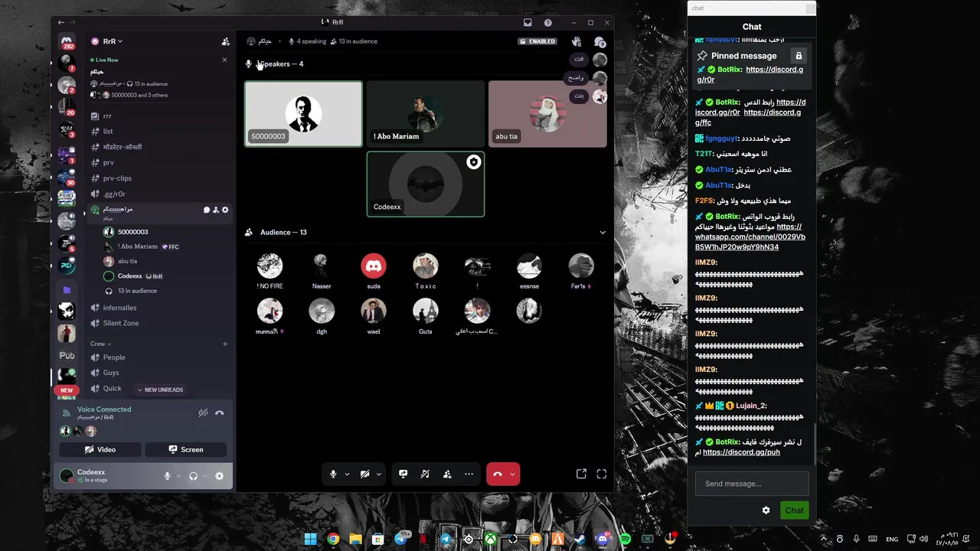Join the Silent Zone voice channel
This screenshot has width=980, height=551.
click(x=160, y=323)
